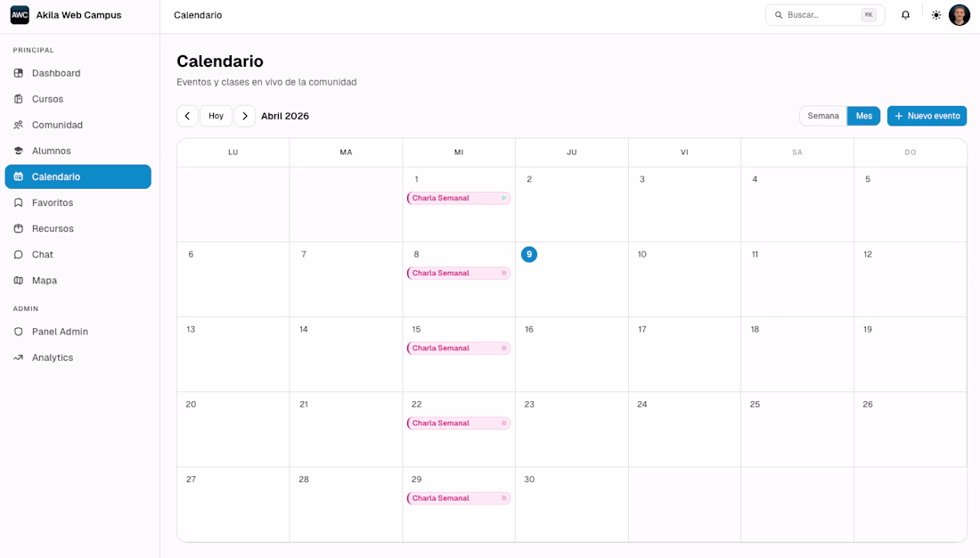Image resolution: width=980 pixels, height=558 pixels.
Task: Open Favoritos bookmark item
Action: [53, 202]
